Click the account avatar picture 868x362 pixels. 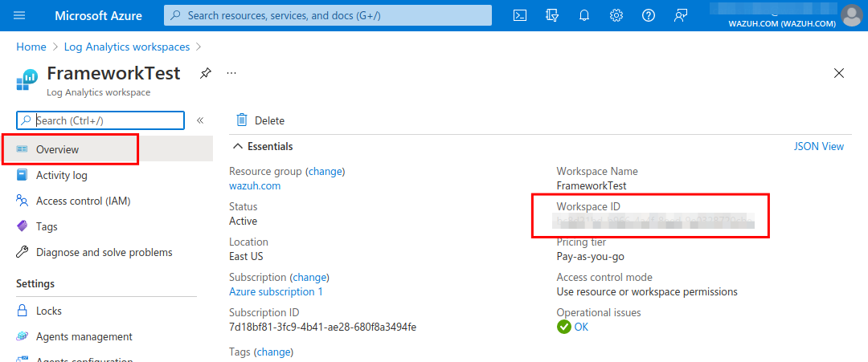tap(852, 15)
